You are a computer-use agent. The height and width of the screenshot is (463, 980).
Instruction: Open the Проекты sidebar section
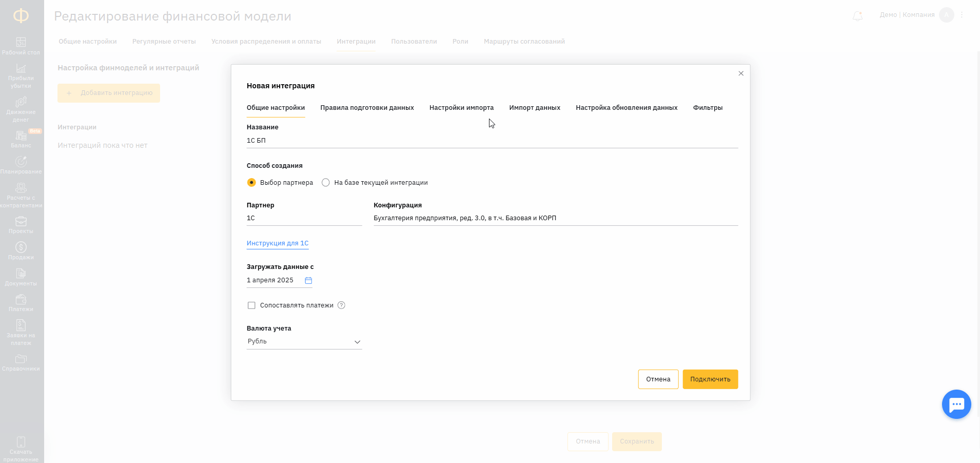[x=21, y=225]
